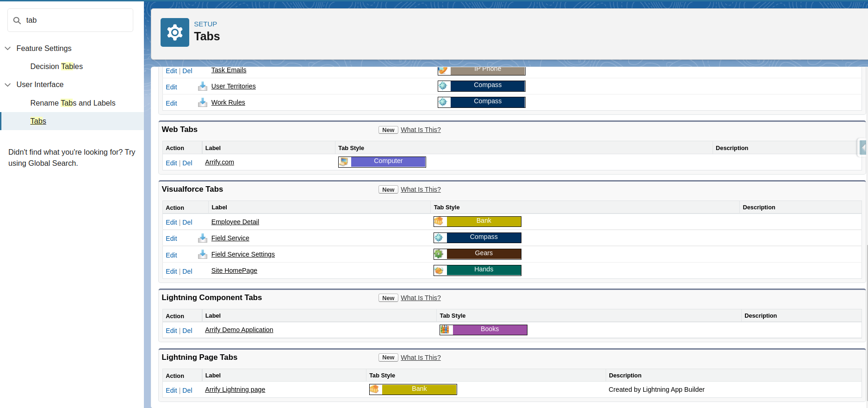This screenshot has width=868, height=408.
Task: Open the Employee Detail label link
Action: click(x=235, y=222)
